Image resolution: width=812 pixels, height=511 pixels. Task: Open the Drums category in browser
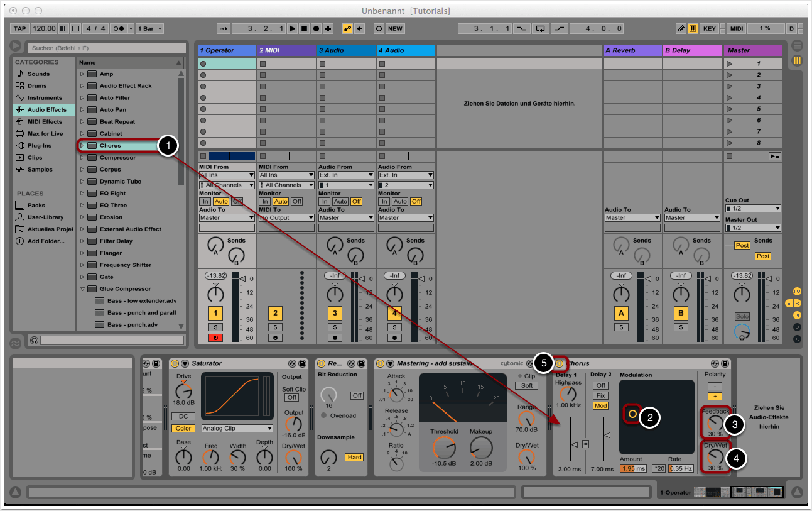point(37,85)
